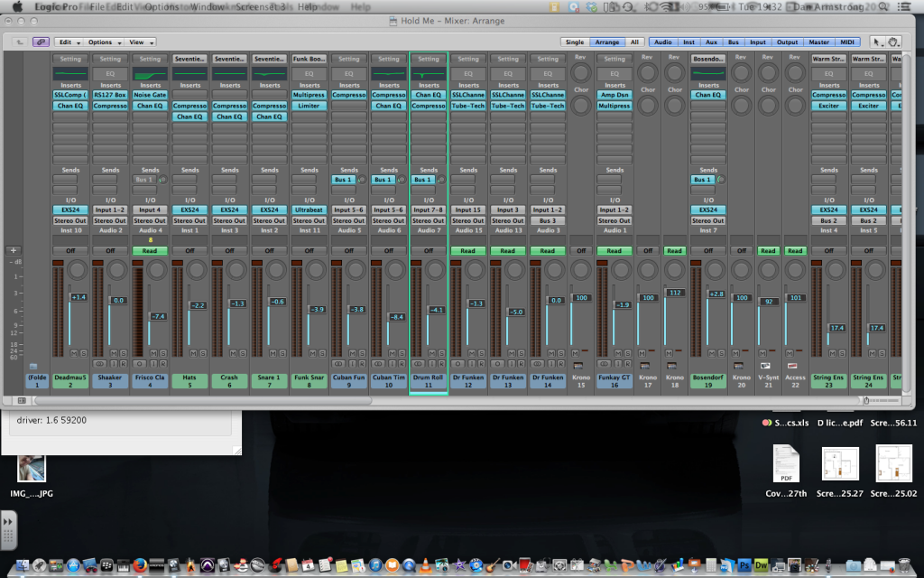The height and width of the screenshot is (578, 924).
Task: Solo the Bosendorf channel strip
Action: (x=721, y=353)
